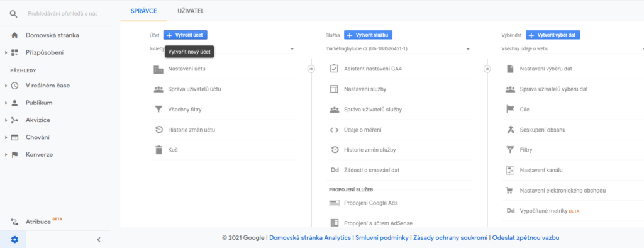The image size is (644, 248).
Task: Click the admin gear icon in sidebar
Action: click(14, 239)
